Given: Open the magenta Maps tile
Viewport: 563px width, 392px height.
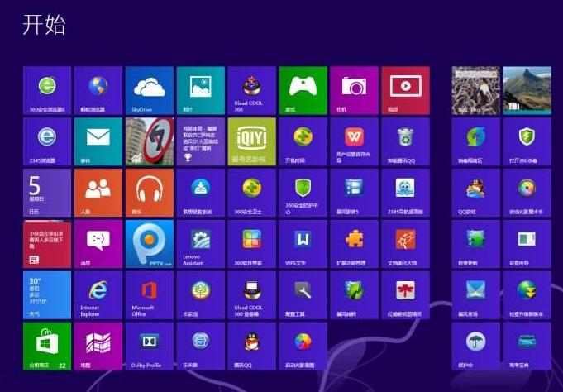Looking at the screenshot, I should point(98,347).
